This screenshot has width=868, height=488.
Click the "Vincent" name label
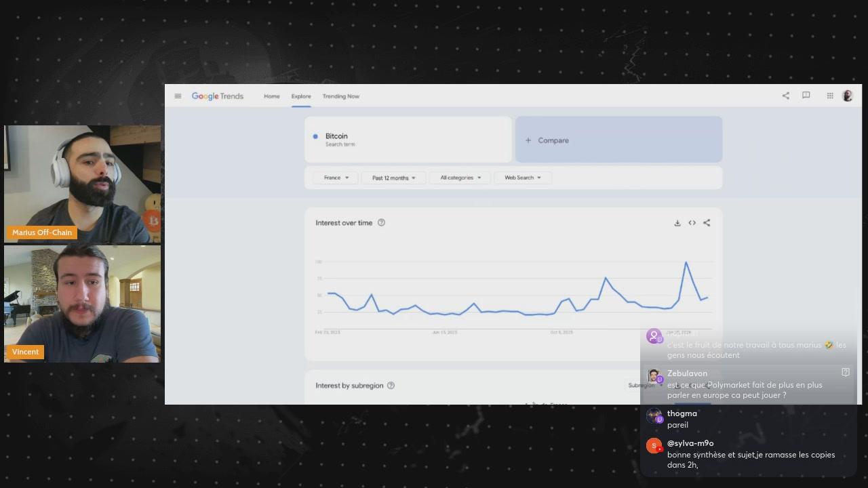coord(26,352)
